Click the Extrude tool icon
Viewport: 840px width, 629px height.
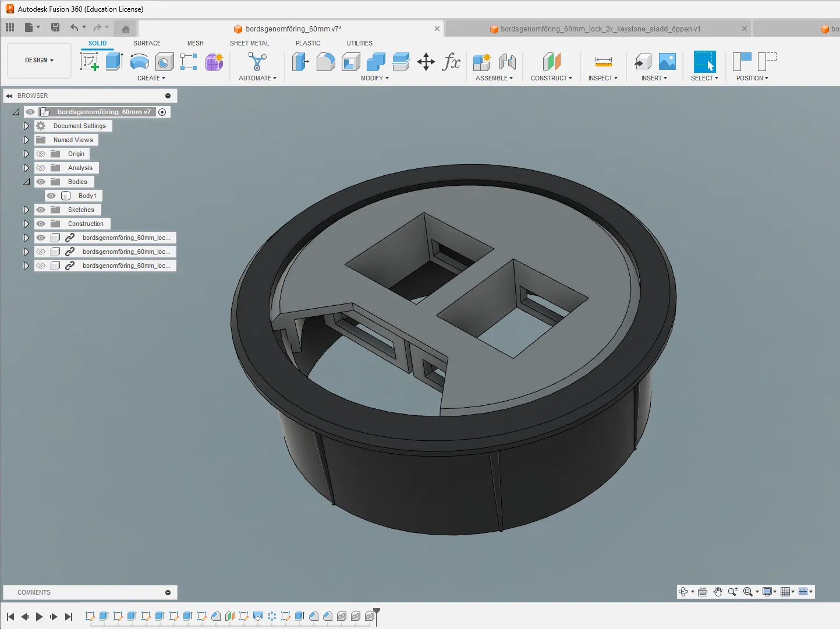114,61
